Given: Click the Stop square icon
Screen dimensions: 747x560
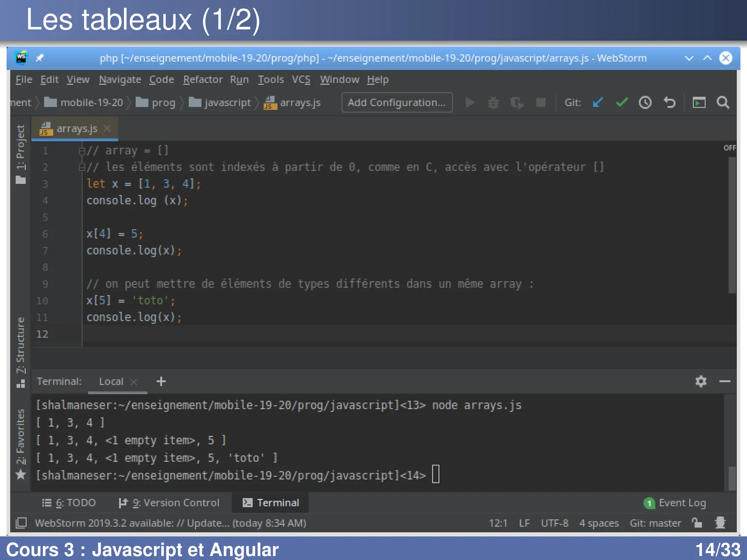Looking at the screenshot, I should (x=541, y=103).
